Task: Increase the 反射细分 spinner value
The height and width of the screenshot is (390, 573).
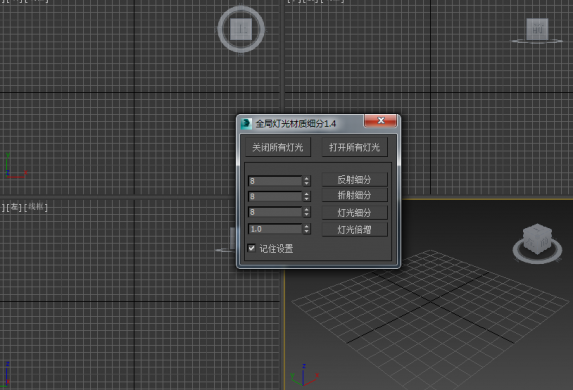Action: 307,178
